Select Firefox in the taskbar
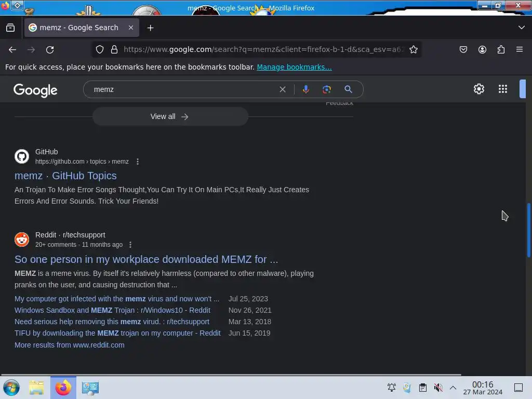The image size is (532, 399). point(63,388)
